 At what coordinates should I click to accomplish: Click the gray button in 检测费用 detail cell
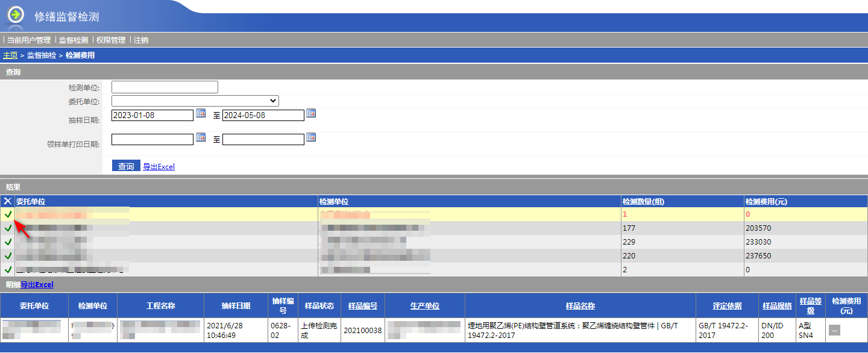coord(834,330)
